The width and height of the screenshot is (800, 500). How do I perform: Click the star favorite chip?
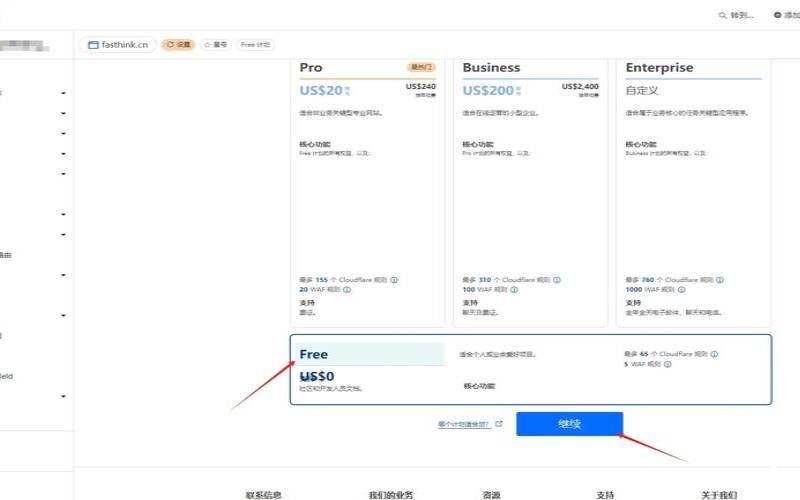pyautogui.click(x=215, y=45)
